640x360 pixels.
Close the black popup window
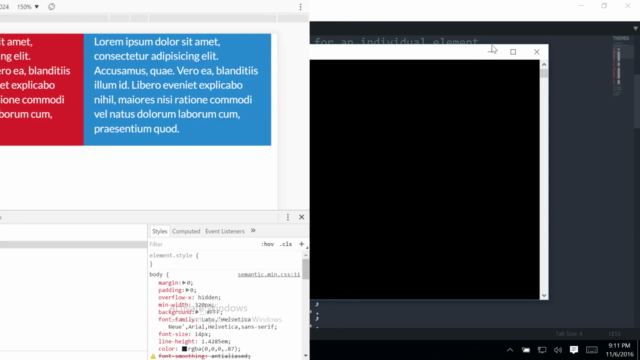[537, 52]
